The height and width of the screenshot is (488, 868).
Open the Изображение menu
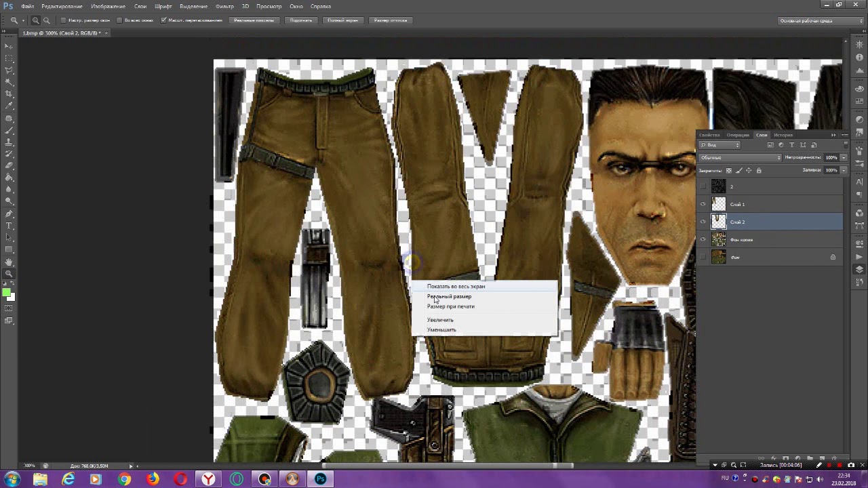tap(108, 6)
